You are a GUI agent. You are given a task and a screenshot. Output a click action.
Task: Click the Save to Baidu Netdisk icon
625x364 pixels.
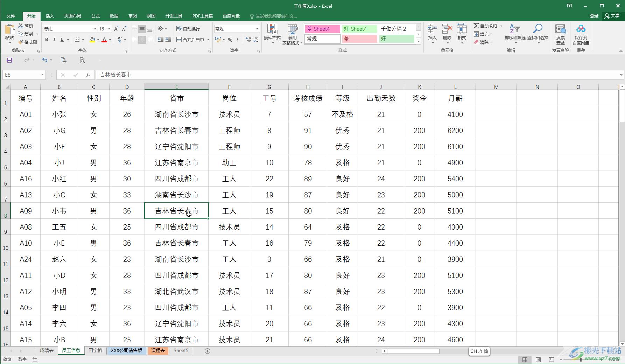click(581, 29)
